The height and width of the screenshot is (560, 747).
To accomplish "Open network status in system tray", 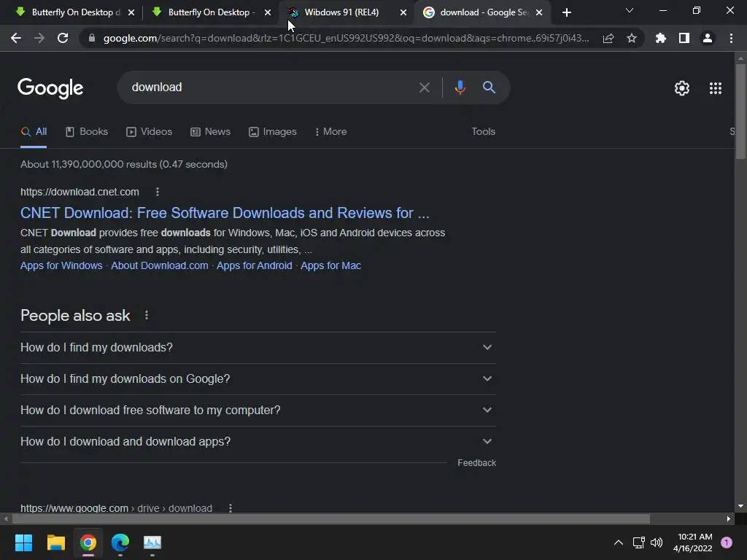I will tap(638, 542).
